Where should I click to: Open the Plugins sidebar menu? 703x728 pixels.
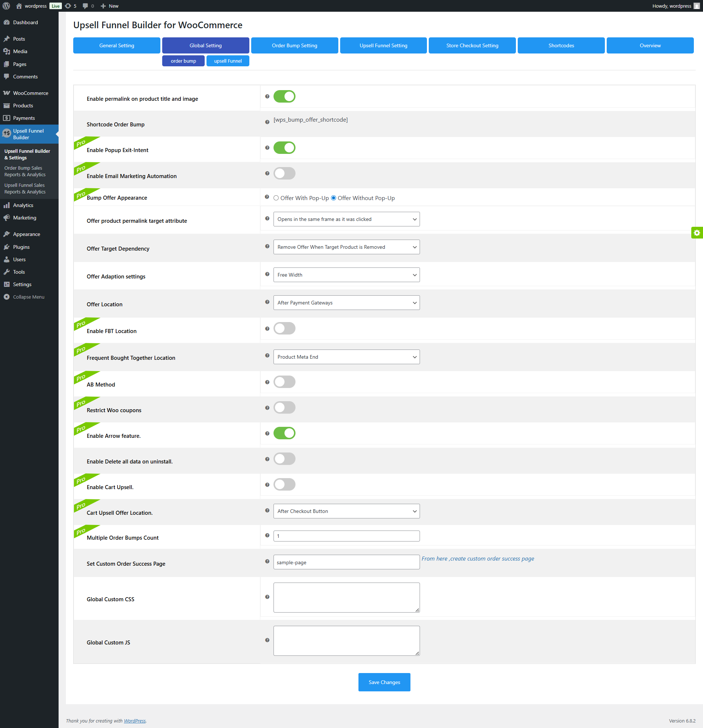click(x=21, y=247)
